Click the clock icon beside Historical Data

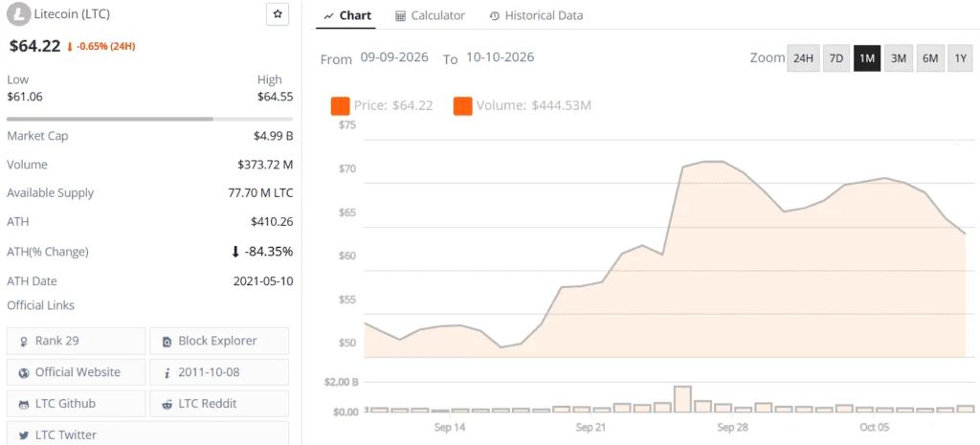495,16
